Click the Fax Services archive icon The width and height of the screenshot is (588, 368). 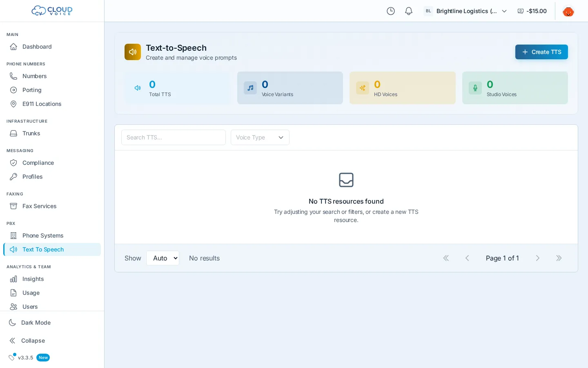click(13, 206)
